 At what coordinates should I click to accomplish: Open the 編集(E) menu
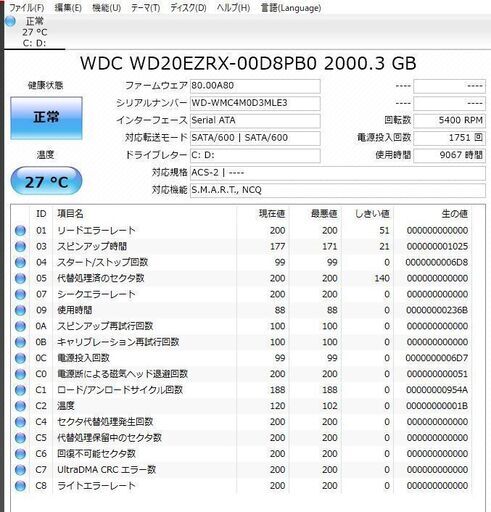pyautogui.click(x=68, y=8)
